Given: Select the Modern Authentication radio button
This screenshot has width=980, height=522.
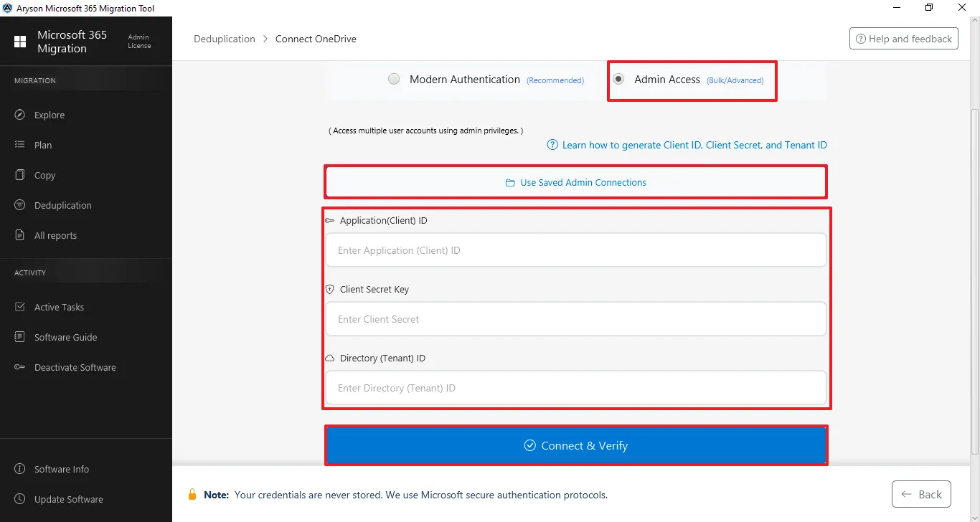Looking at the screenshot, I should (x=394, y=80).
